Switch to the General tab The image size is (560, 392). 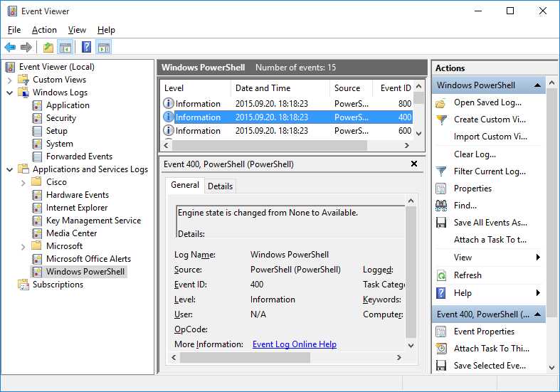185,185
